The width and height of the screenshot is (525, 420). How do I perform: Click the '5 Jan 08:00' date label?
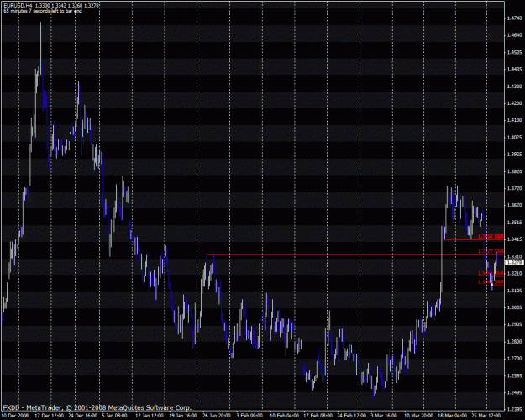tap(114, 416)
